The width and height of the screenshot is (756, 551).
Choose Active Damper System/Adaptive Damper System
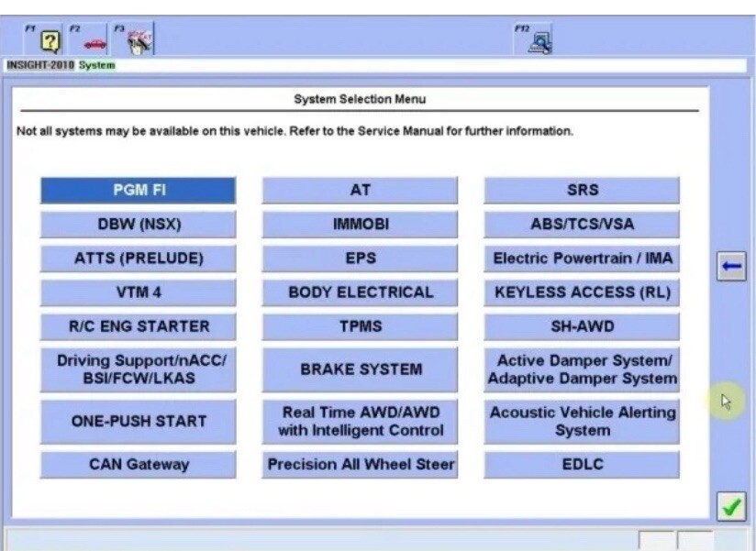pyautogui.click(x=582, y=369)
